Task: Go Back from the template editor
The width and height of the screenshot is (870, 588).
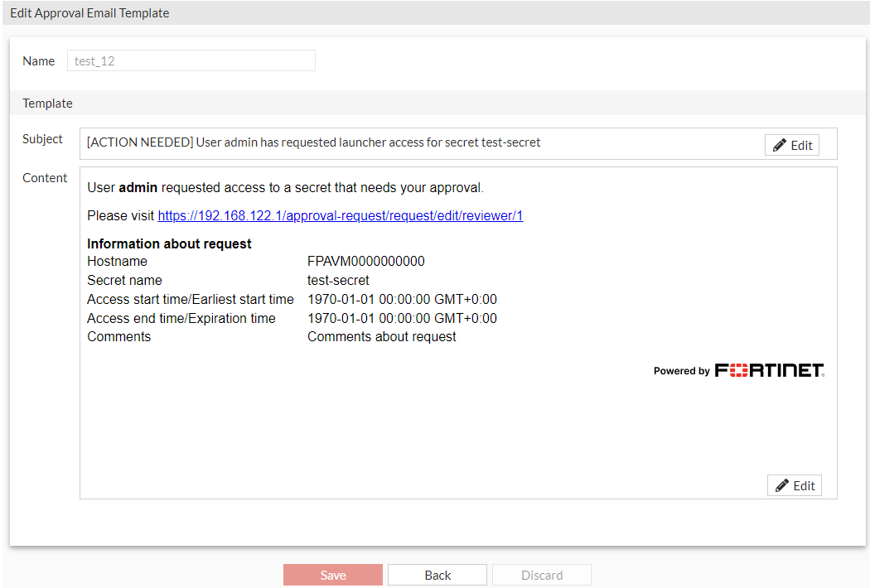Action: [x=437, y=574]
